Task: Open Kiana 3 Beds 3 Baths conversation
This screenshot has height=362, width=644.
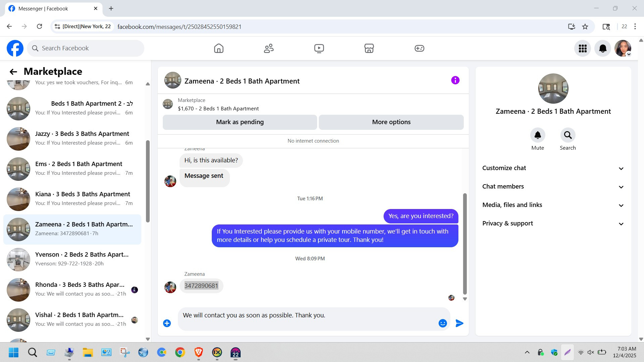Action: [x=72, y=199]
